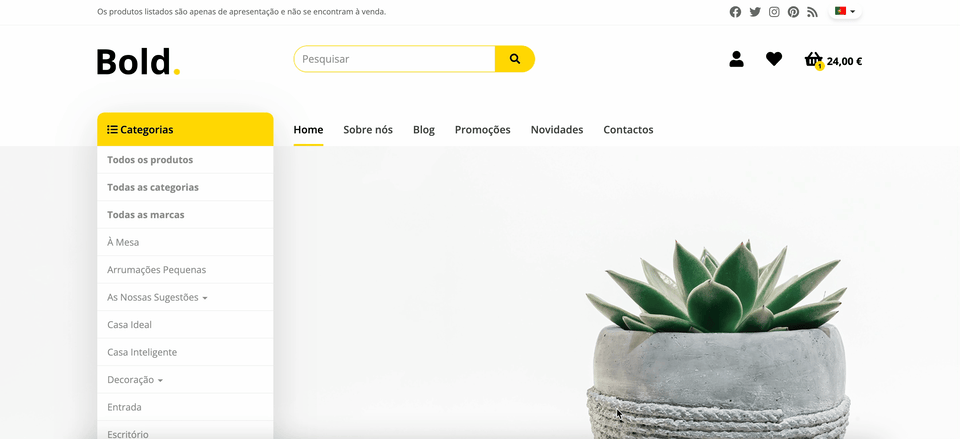Viewport: 960px width, 439px height.
Task: Toggle the yellow Categorias menu header
Action: click(185, 129)
